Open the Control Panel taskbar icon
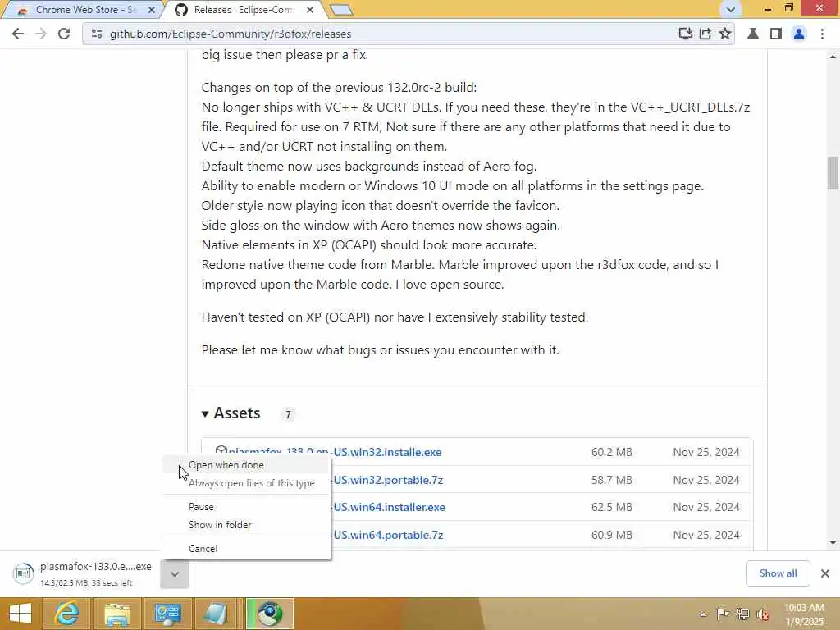This screenshot has width=840, height=630. [167, 614]
